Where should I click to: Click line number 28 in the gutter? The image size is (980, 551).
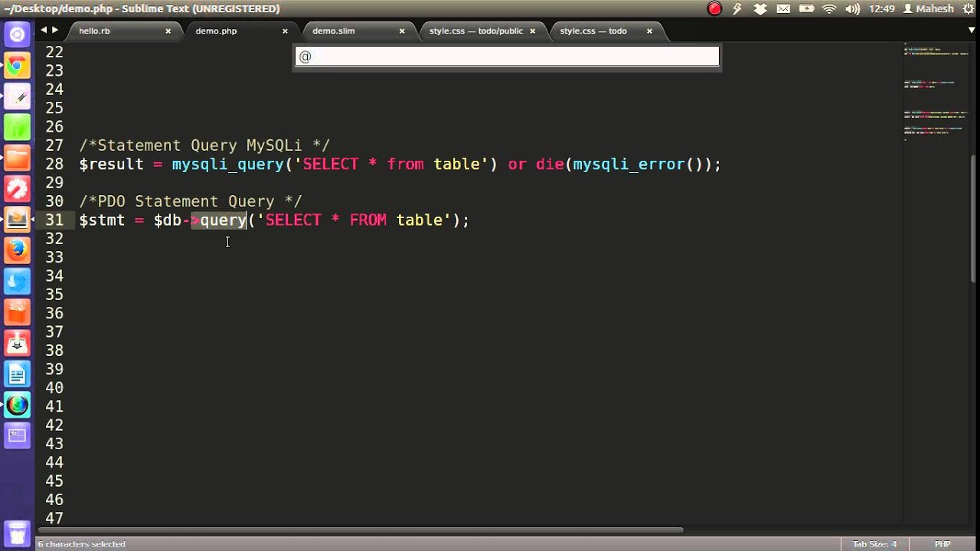[54, 164]
